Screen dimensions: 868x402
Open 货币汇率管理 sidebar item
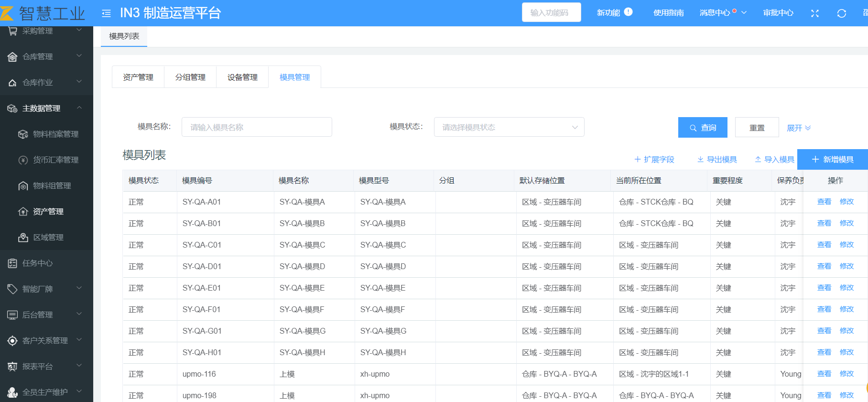point(55,160)
